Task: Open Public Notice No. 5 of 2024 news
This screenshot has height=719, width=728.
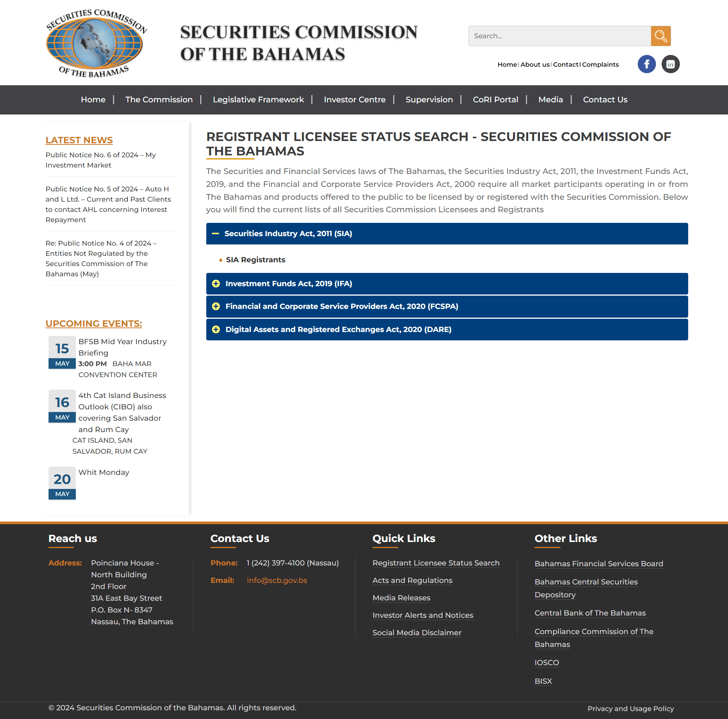Action: 108,204
